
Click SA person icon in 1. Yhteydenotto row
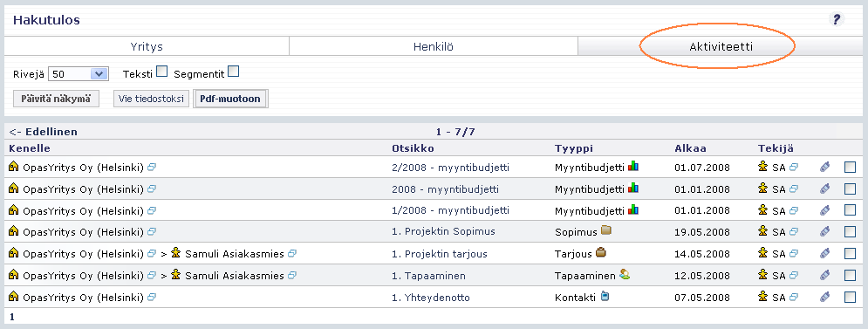[763, 297]
